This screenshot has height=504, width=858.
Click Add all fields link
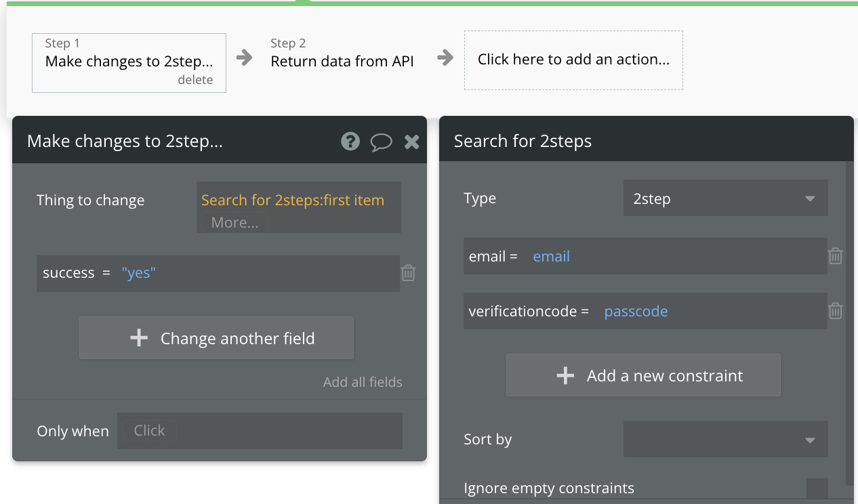[x=363, y=382]
